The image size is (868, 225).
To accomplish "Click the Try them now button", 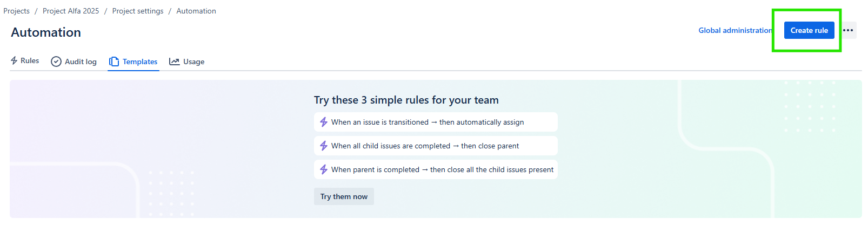I will tap(344, 197).
